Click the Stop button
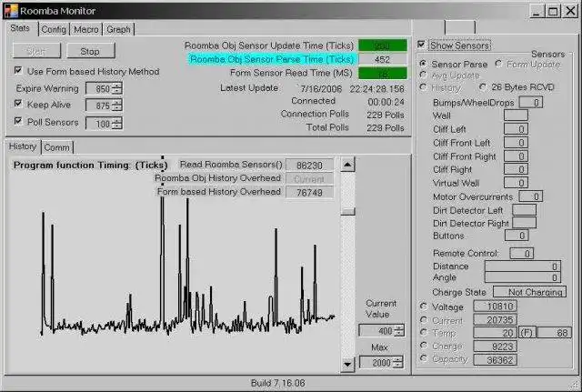The image size is (582, 392). pos(91,51)
